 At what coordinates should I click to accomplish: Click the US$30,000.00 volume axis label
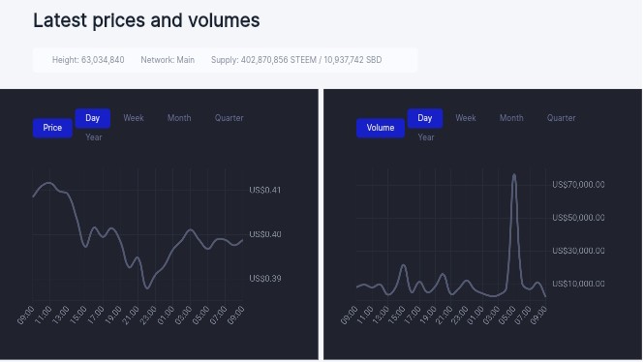[x=578, y=251]
